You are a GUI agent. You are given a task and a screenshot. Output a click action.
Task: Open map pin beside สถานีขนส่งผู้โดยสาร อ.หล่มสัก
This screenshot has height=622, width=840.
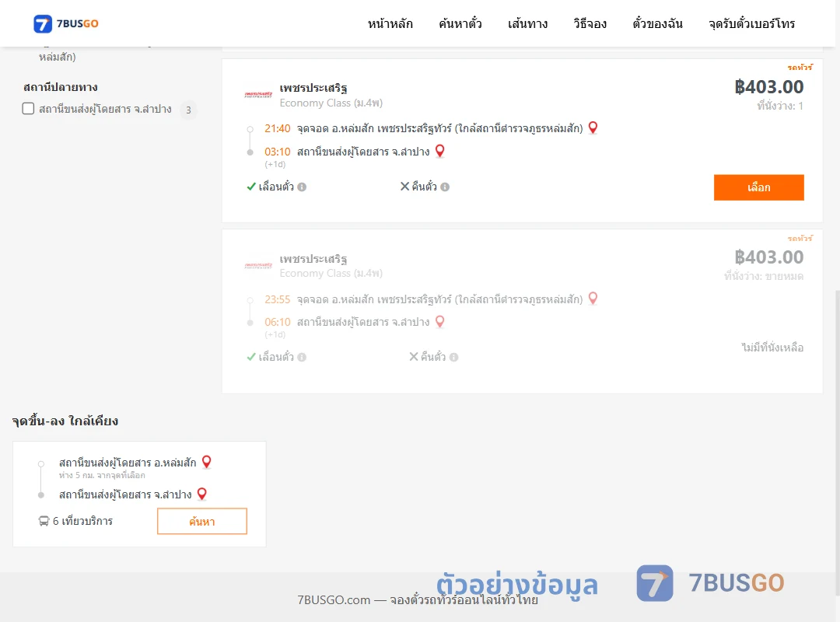(x=206, y=462)
